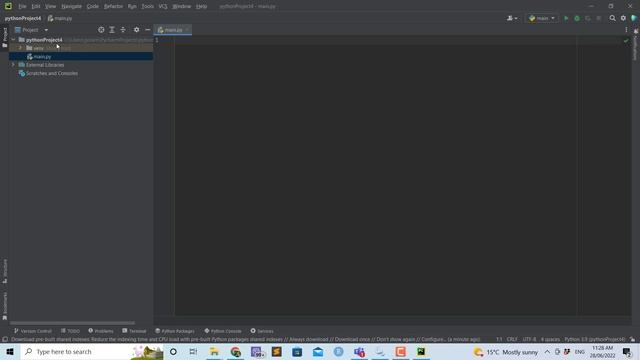Open Python interpreter selector in status bar
This screenshot has width=640, height=360.
pyautogui.click(x=595, y=340)
